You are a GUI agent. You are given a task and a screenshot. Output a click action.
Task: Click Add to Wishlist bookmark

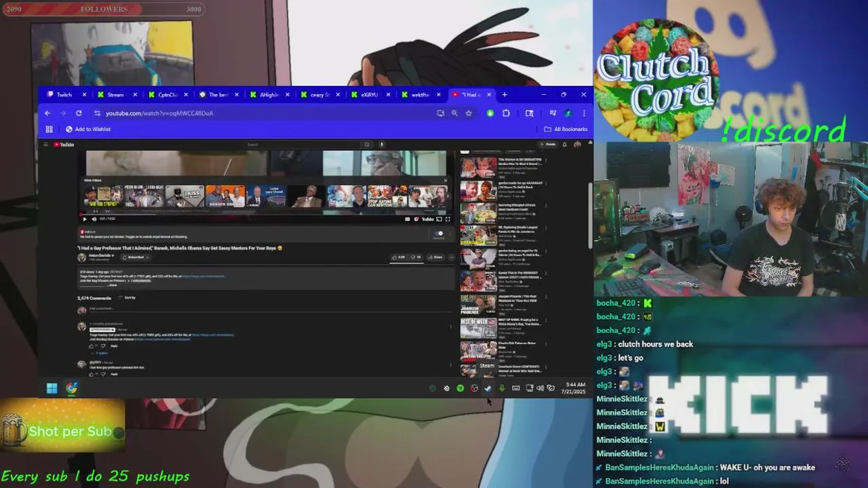[x=88, y=129]
